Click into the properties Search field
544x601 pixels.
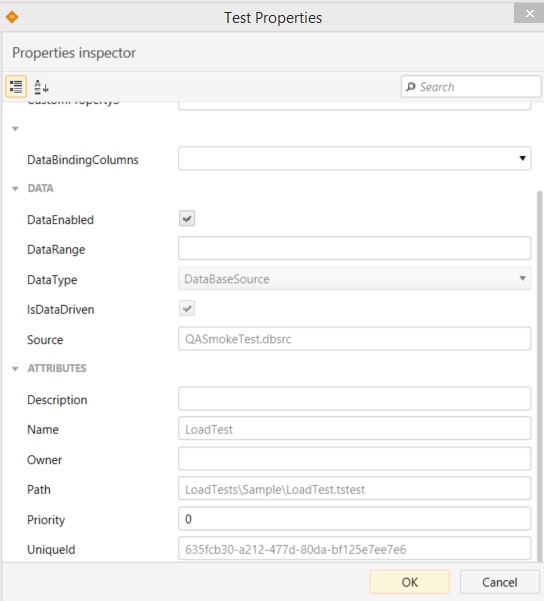click(471, 87)
